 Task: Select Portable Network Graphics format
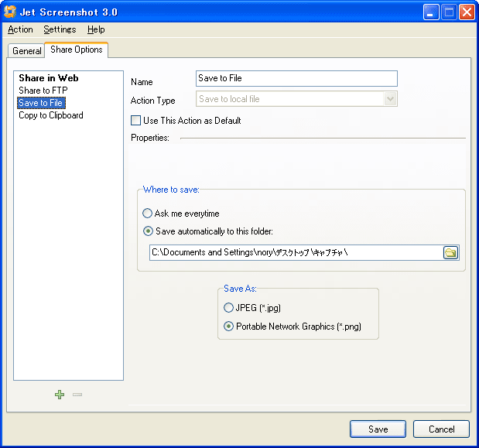click(x=229, y=327)
